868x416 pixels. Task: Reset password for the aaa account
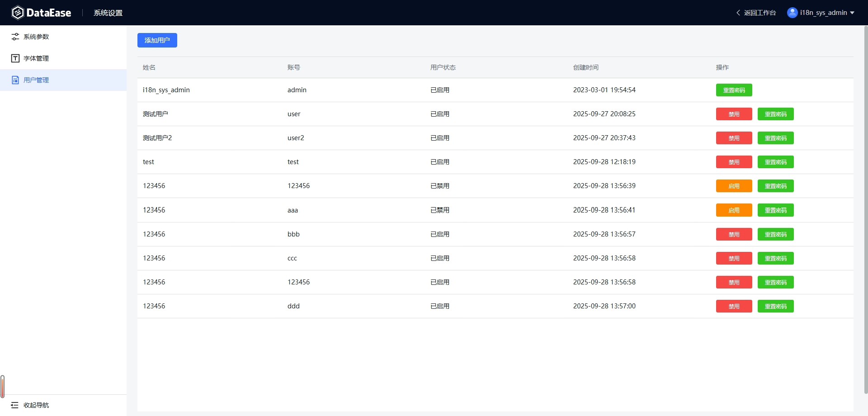click(776, 210)
